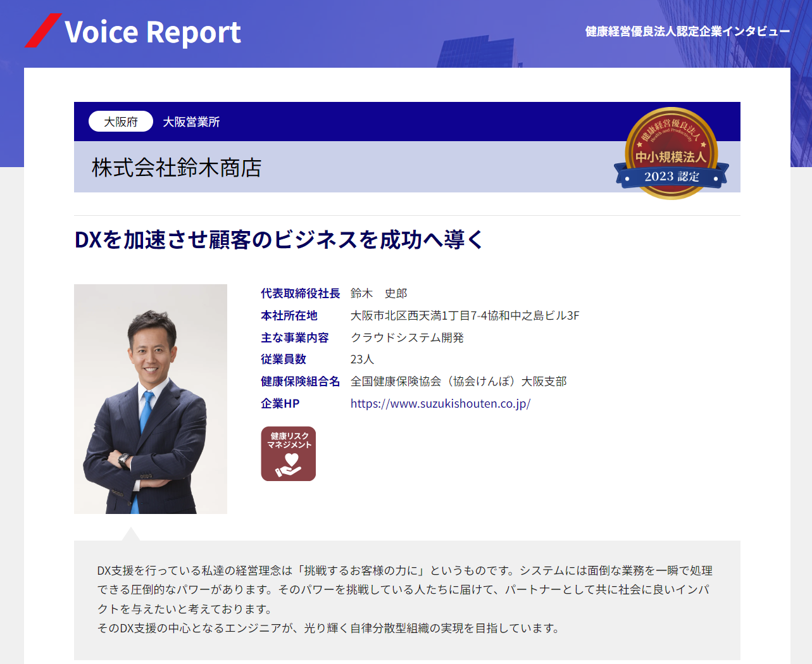812x664 pixels.
Task: Click the 中小規模法人 text on the badge
Action: (671, 156)
